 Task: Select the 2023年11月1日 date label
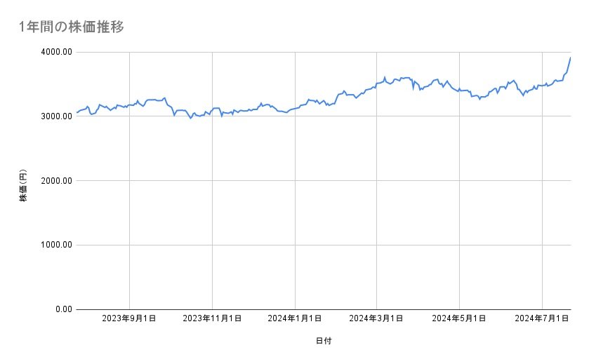coord(212,319)
